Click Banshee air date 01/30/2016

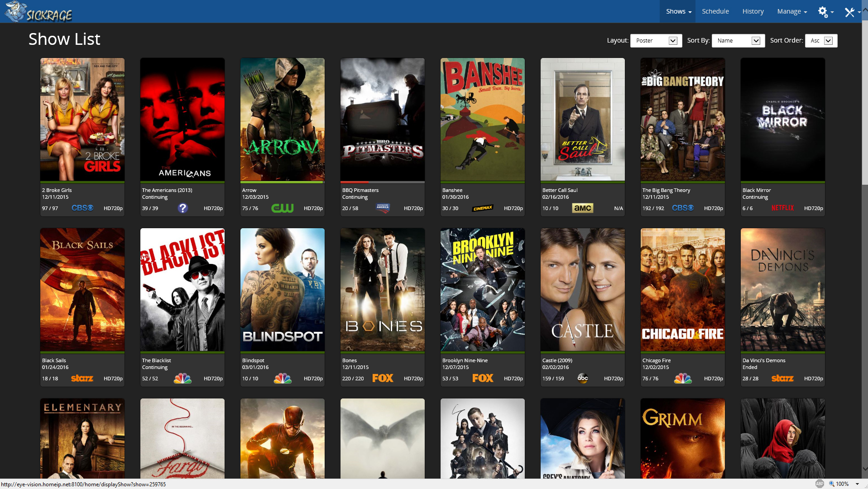pyautogui.click(x=456, y=197)
